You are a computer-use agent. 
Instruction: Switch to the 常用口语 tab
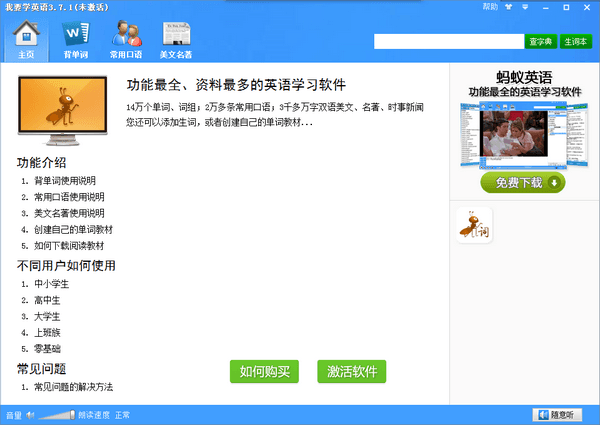coord(126,40)
